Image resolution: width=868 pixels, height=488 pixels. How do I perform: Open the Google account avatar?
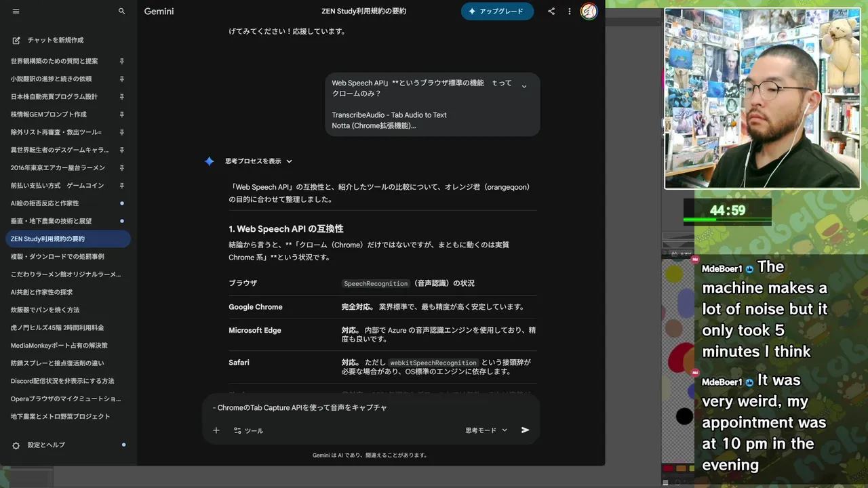click(x=589, y=12)
